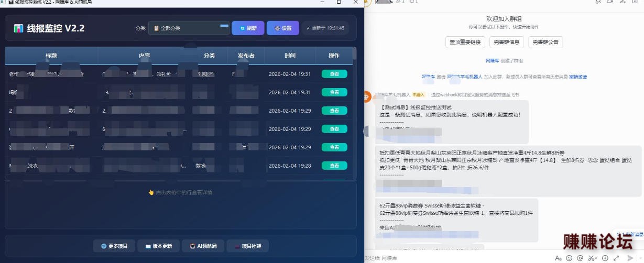
Task: Open the Aa text formatting icon
Action: (x=558, y=258)
